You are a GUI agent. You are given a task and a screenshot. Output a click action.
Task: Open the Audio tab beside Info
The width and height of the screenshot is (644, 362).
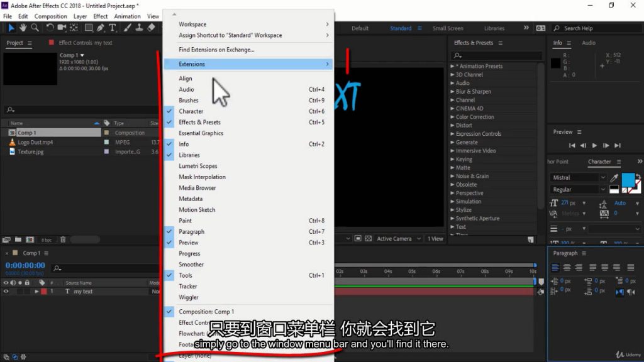(x=589, y=43)
